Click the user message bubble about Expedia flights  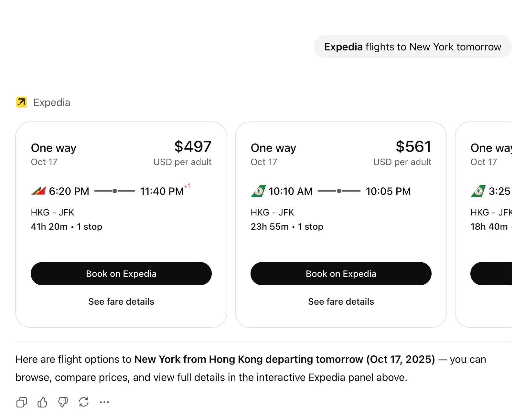[x=412, y=47]
